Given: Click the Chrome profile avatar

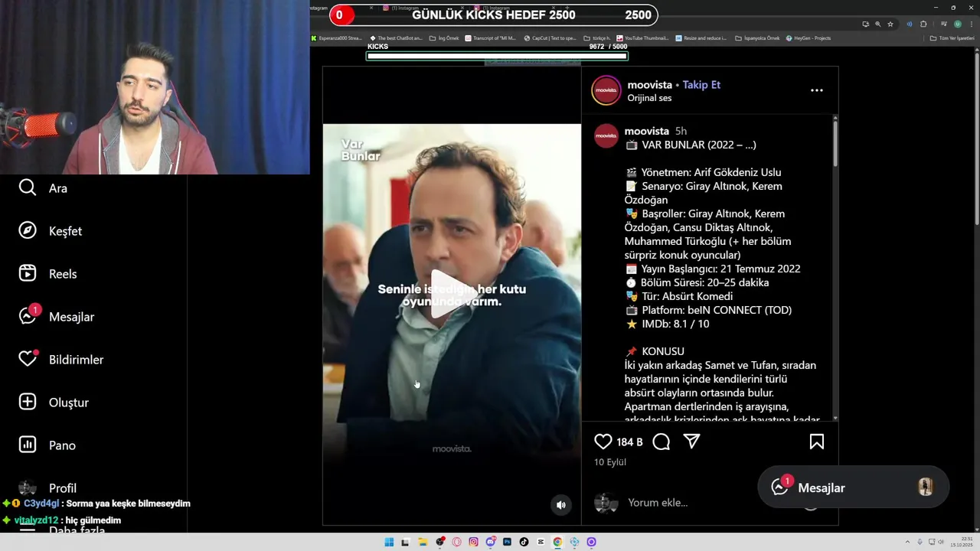Looking at the screenshot, I should tap(958, 24).
